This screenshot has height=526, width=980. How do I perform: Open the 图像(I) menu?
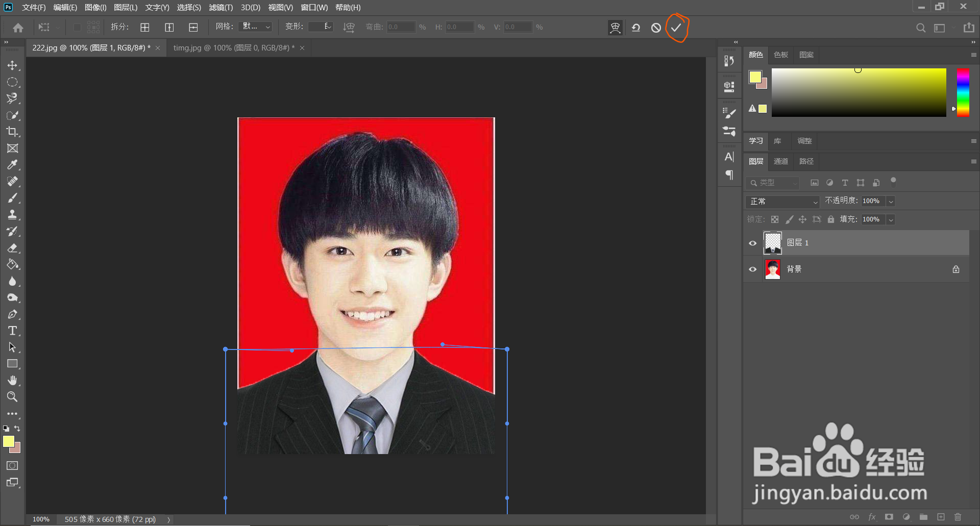pyautogui.click(x=95, y=8)
